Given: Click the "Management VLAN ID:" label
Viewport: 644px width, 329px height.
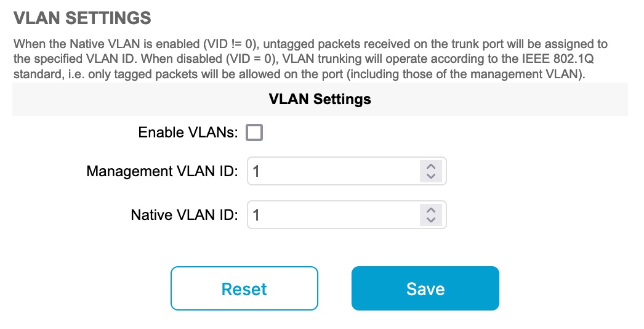Looking at the screenshot, I should 162,171.
